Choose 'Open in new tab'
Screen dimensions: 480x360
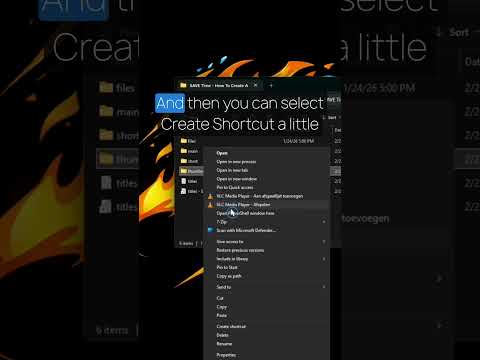[x=267, y=170]
